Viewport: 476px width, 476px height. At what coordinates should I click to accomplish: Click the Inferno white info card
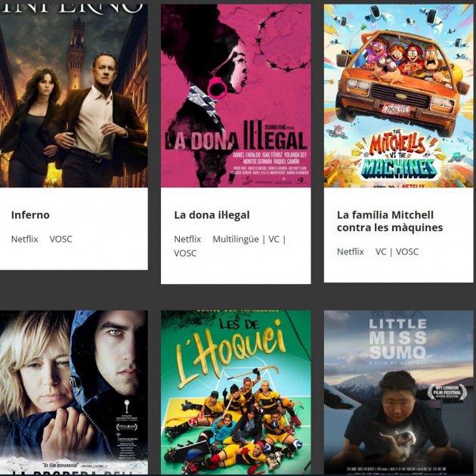coord(74,229)
